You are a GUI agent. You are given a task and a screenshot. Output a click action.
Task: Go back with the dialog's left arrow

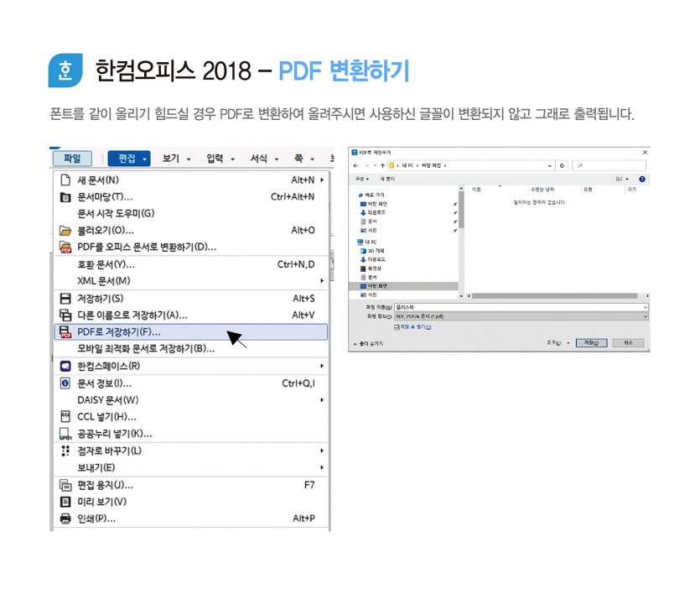(x=355, y=165)
